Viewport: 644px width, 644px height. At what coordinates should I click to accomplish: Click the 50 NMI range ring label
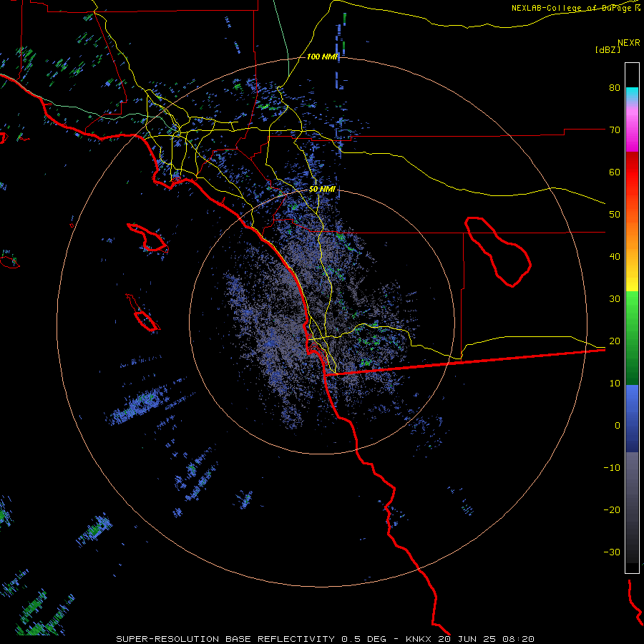click(x=322, y=189)
